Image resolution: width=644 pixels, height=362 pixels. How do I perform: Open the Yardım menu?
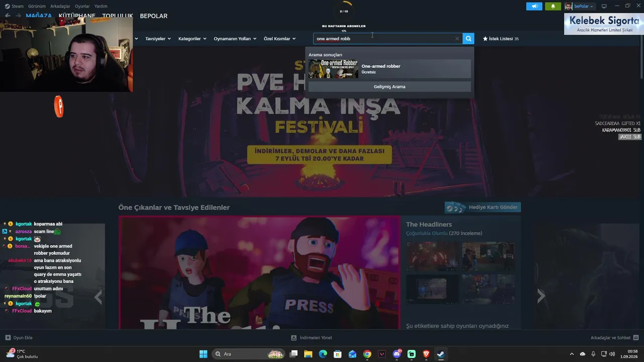tap(101, 6)
